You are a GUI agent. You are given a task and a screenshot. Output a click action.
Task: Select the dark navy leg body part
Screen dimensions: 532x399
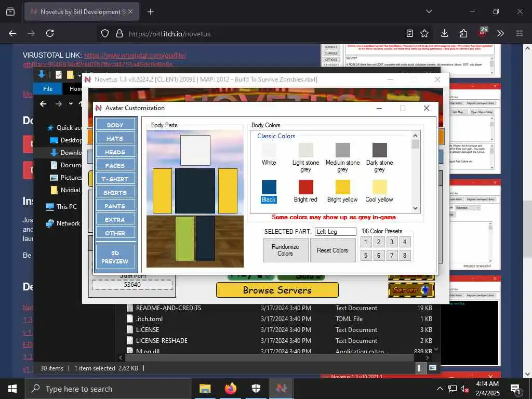tap(205, 239)
